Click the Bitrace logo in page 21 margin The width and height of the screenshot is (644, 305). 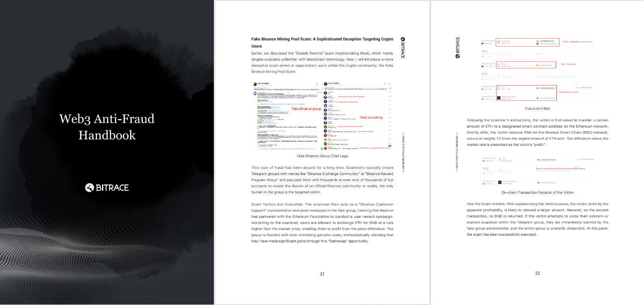(403, 49)
